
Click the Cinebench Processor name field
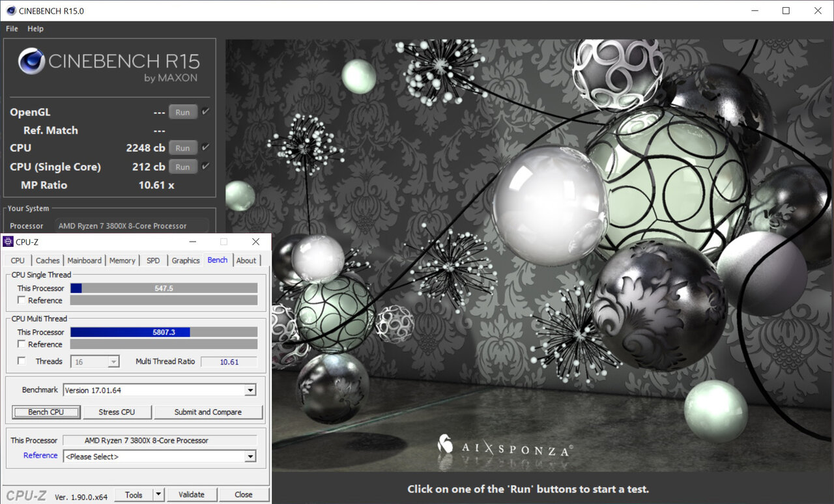point(131,226)
